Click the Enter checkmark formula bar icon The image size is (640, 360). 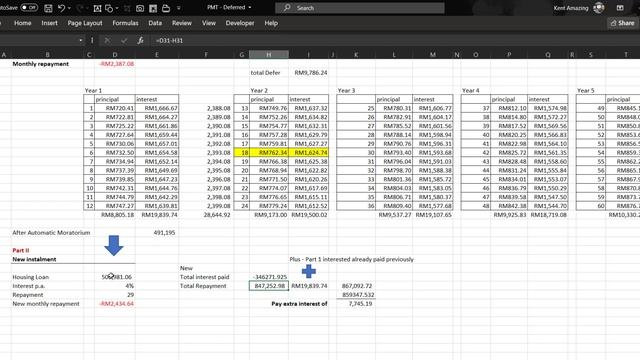pyautogui.click(x=124, y=40)
